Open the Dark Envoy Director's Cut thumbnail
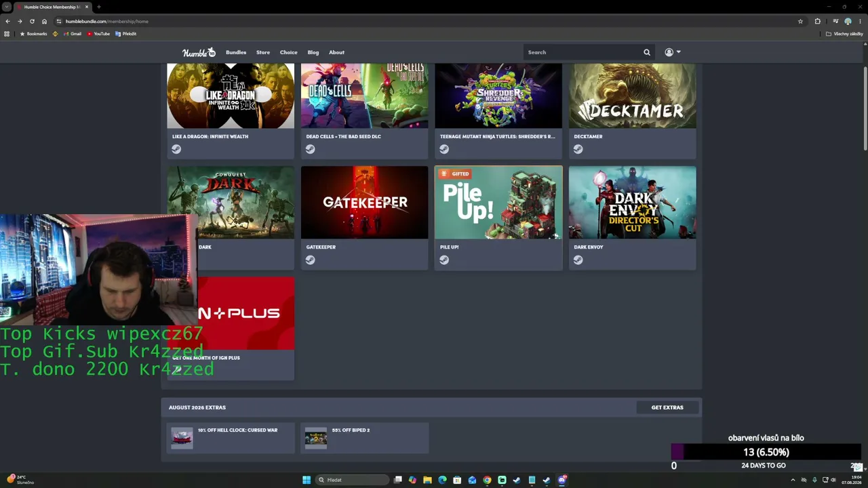Screen dimensions: 868x488 coord(633,202)
